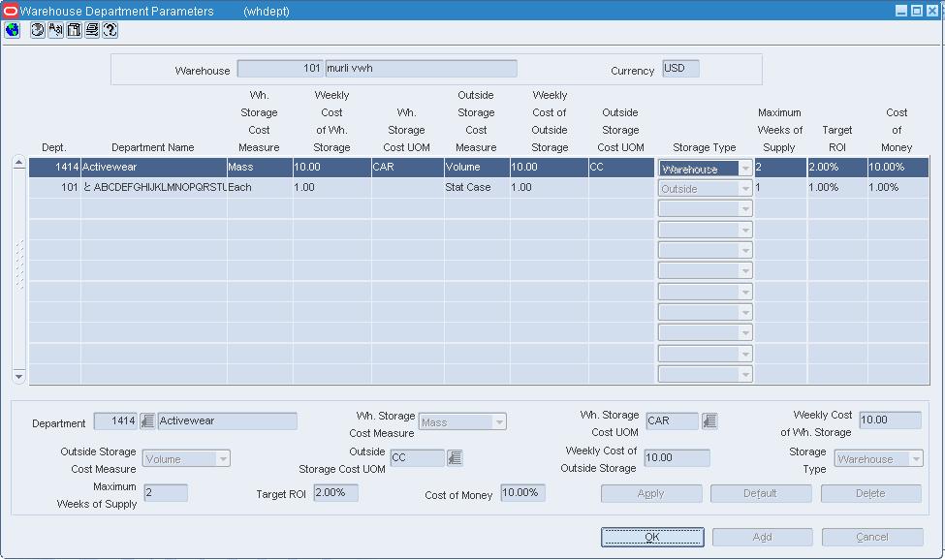Click the 1.00% Target ROI cell in the second row
The height and width of the screenshot is (560, 945).
tap(837, 188)
